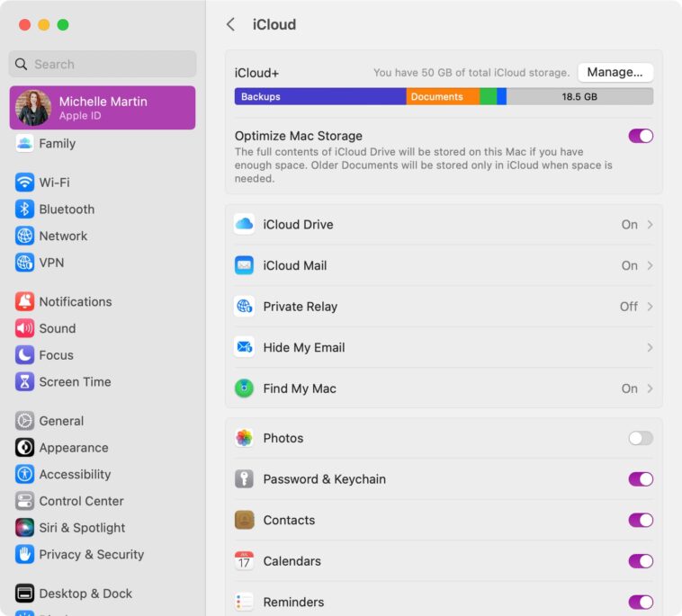The image size is (682, 616).
Task: Disable Optimize Mac Storage toggle
Action: pyautogui.click(x=640, y=136)
